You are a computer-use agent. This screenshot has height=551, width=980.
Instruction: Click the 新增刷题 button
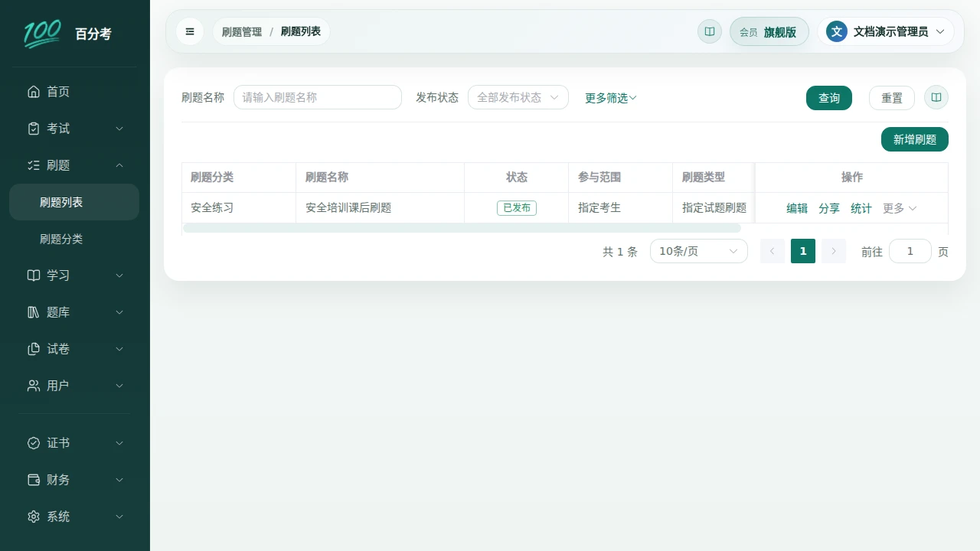[x=915, y=139]
